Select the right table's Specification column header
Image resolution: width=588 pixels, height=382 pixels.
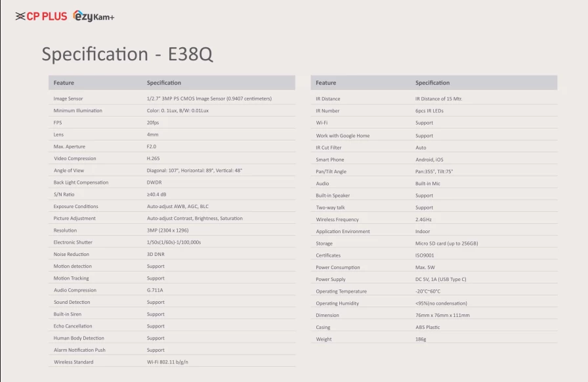[432, 83]
